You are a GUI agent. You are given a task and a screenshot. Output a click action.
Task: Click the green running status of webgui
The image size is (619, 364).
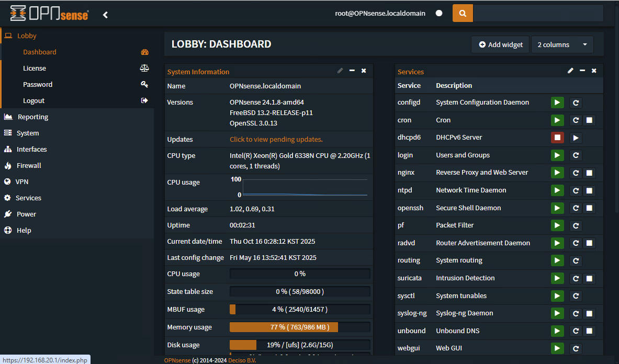coord(557,348)
